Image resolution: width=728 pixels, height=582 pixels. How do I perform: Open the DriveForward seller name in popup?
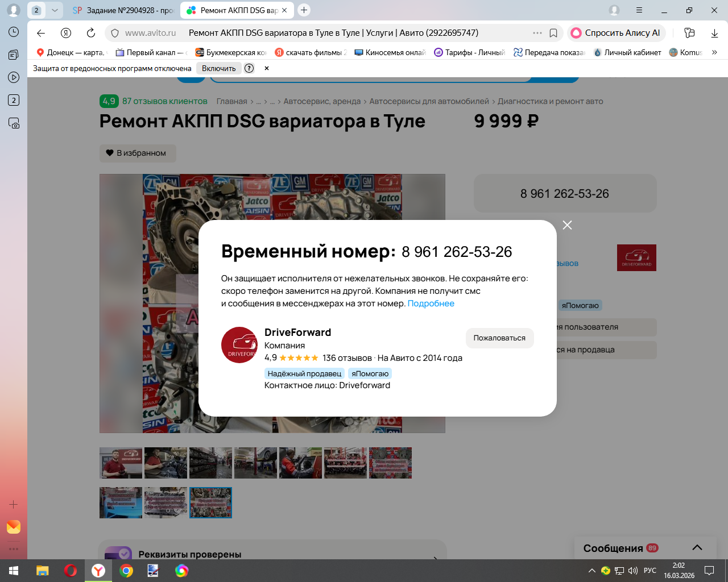297,332
